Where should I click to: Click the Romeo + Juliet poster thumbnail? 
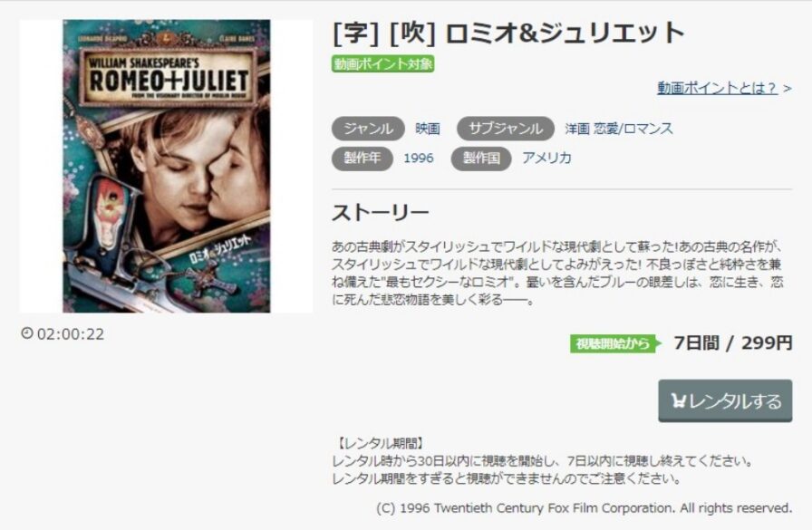pyautogui.click(x=166, y=166)
